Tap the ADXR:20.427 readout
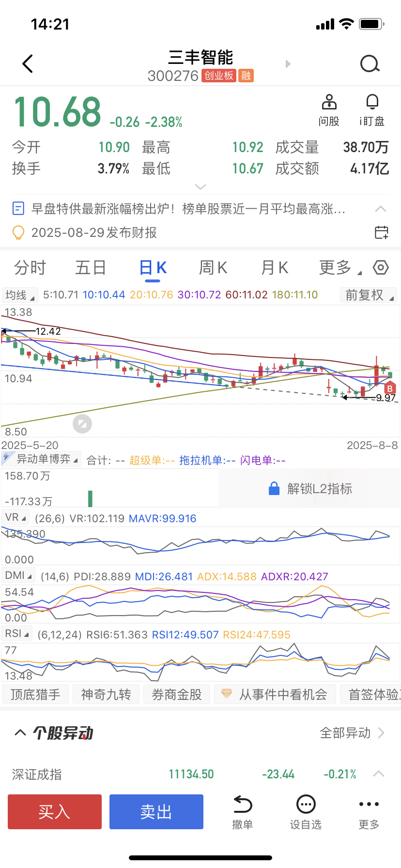 (294, 576)
